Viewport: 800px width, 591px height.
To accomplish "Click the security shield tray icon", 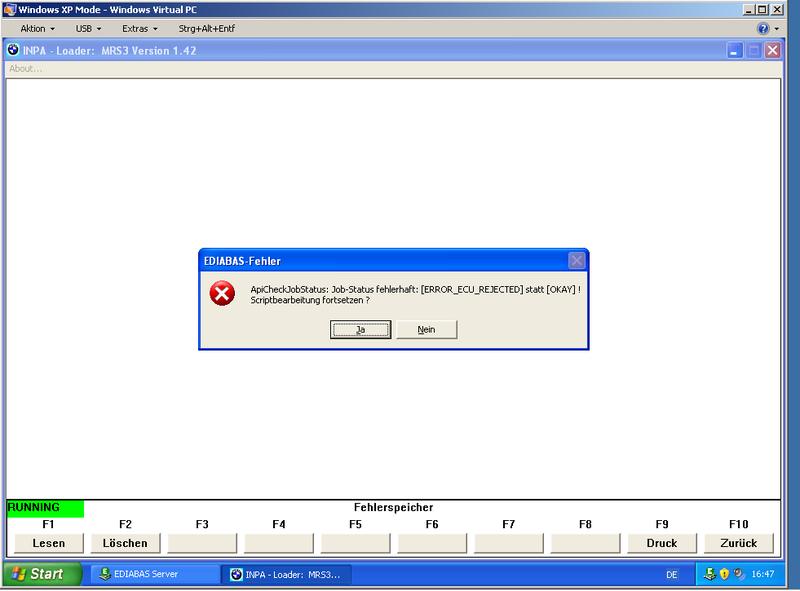I will [724, 574].
